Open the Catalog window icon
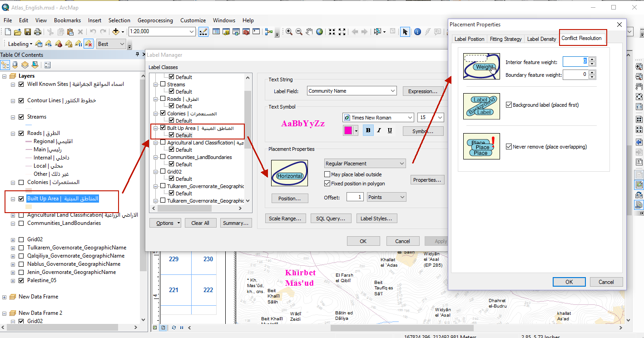The width and height of the screenshot is (644, 338). 226,32
